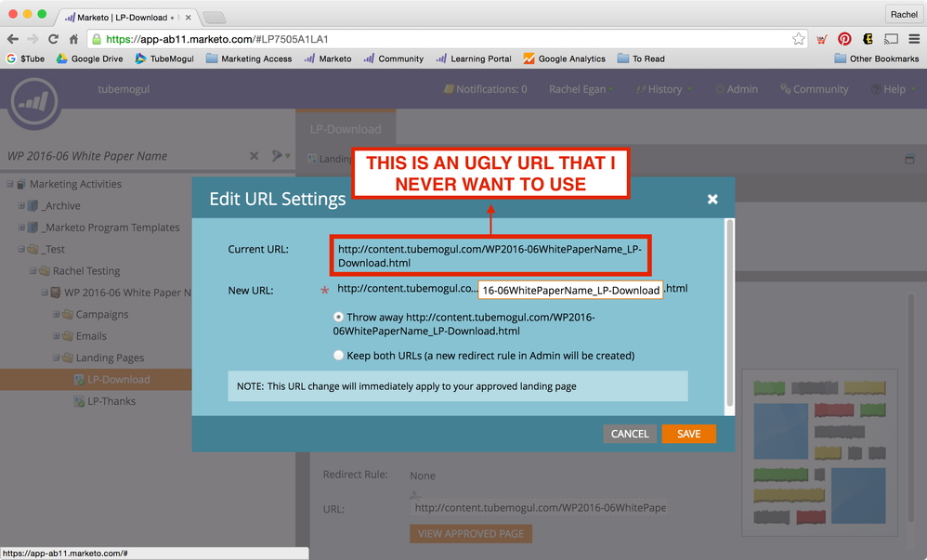
Task: Reload the page with refresh icon
Action: click(x=53, y=39)
